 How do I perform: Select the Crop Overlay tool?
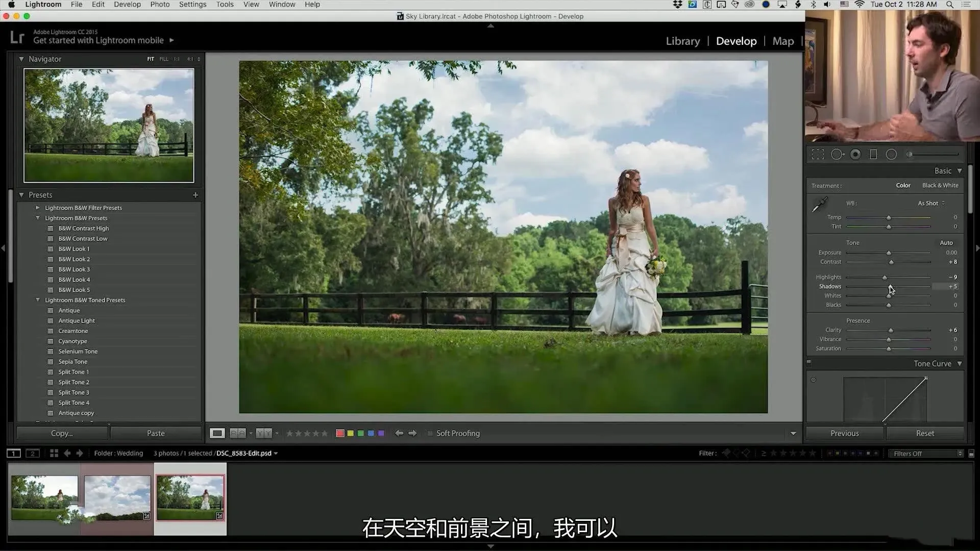coord(818,154)
